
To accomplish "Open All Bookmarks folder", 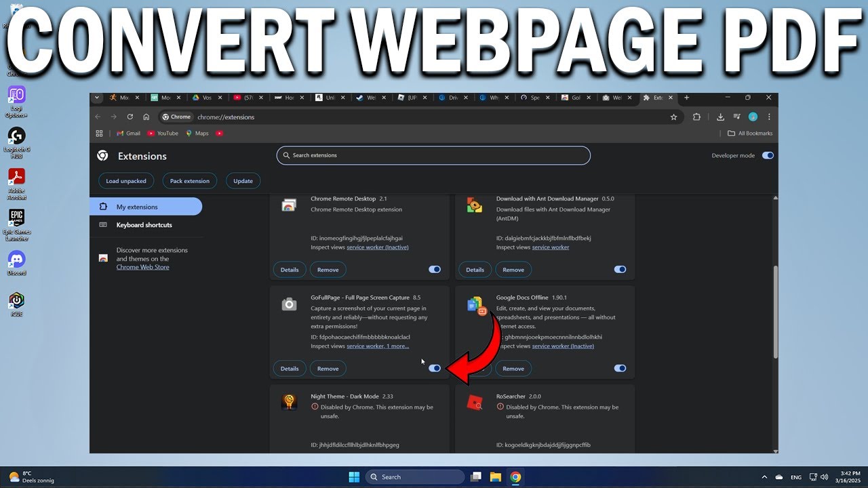I will pos(750,134).
